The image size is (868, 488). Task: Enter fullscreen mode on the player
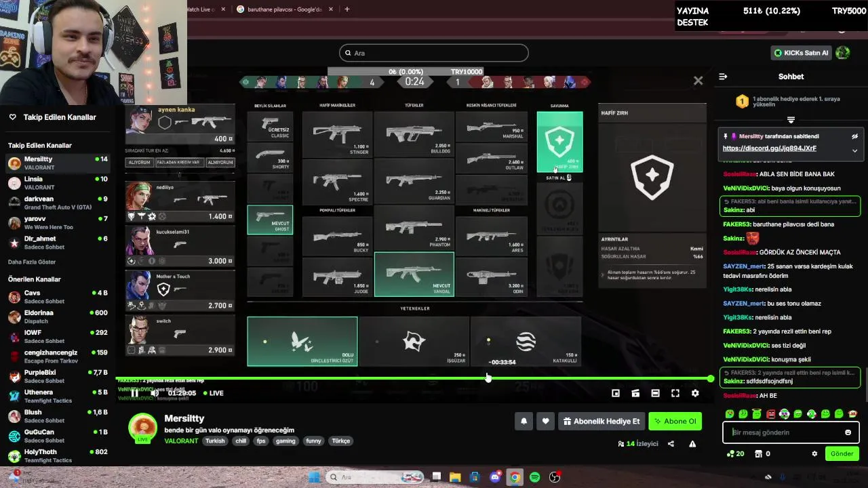675,393
